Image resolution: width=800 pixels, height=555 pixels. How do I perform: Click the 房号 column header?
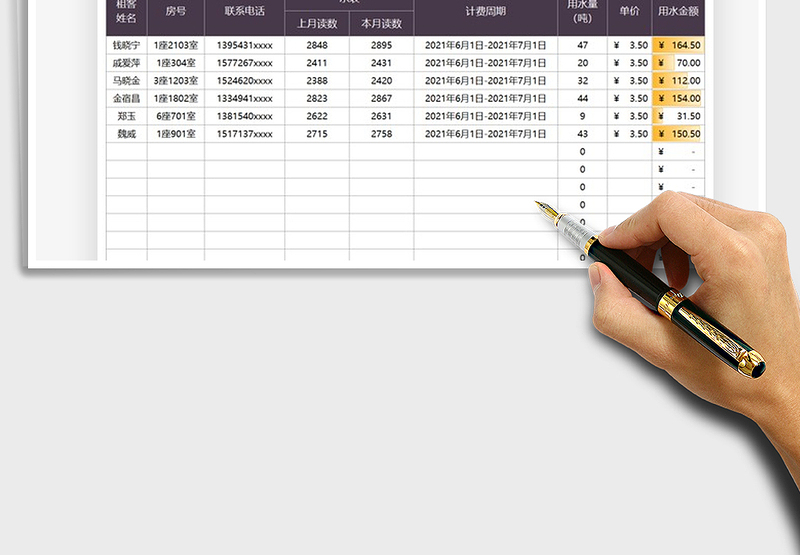[175, 12]
